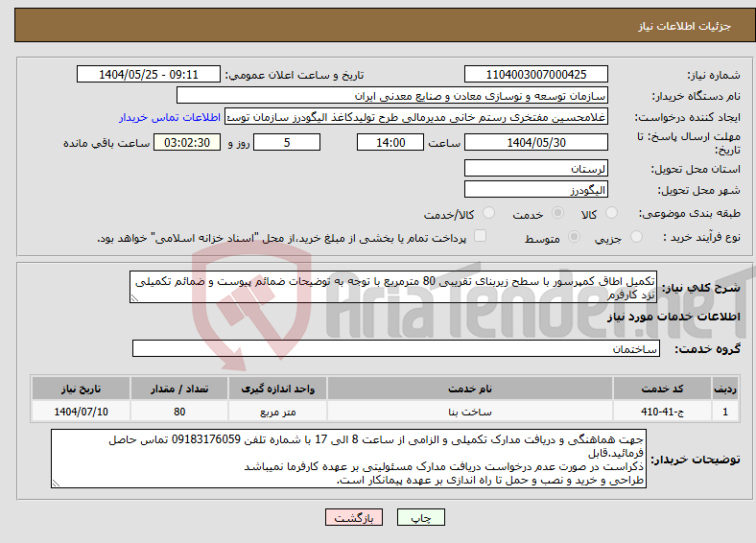This screenshot has width=756, height=543.
Task: Choose the متوسط purchase type radio
Action: tap(574, 236)
